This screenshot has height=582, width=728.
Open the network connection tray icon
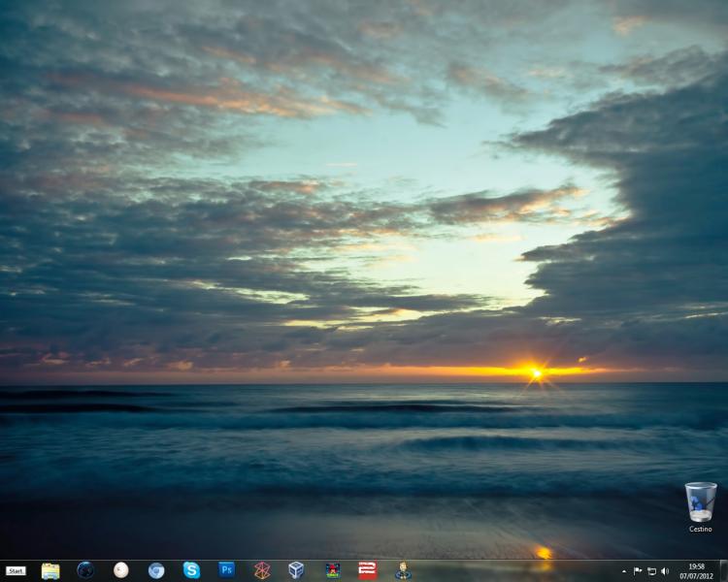[651, 571]
